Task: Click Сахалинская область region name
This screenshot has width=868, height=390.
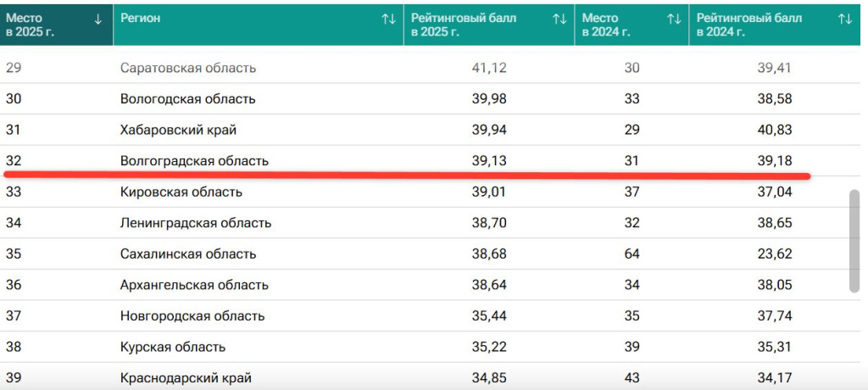Action: [x=188, y=254]
